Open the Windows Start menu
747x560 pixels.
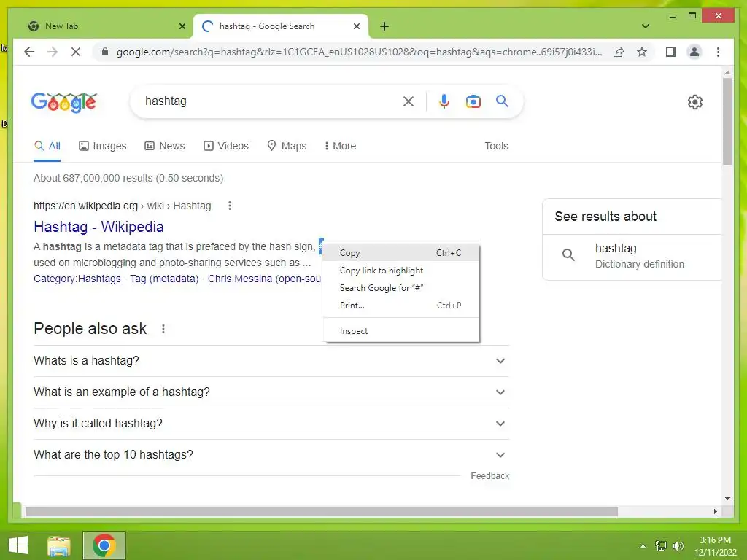(18, 545)
